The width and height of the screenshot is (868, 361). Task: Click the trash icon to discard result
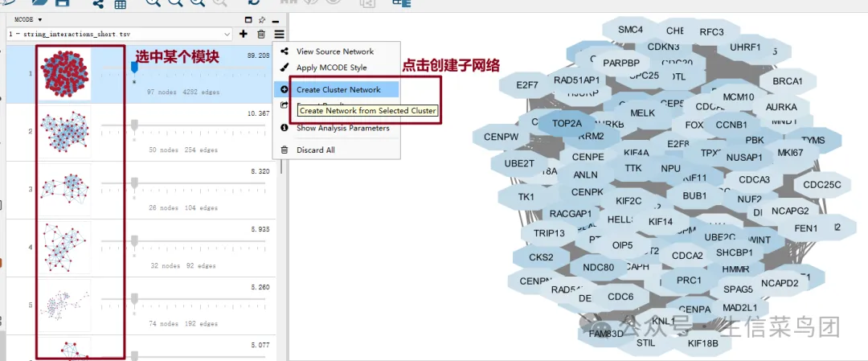point(261,35)
